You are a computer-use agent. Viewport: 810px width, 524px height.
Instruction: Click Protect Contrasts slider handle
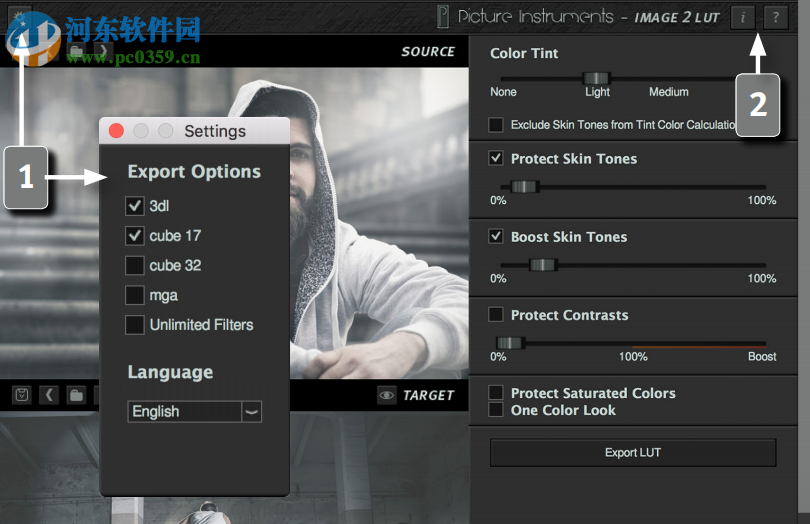click(510, 343)
